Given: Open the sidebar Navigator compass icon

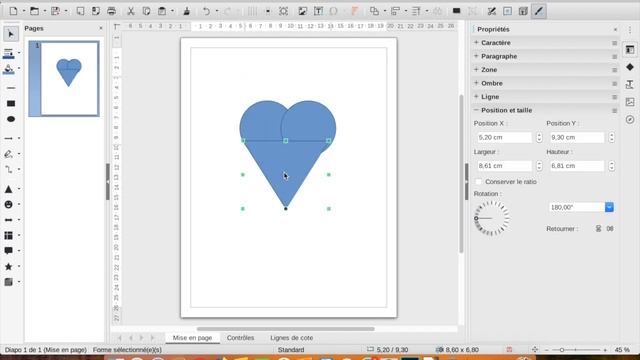Looking at the screenshot, I should click(x=630, y=119).
